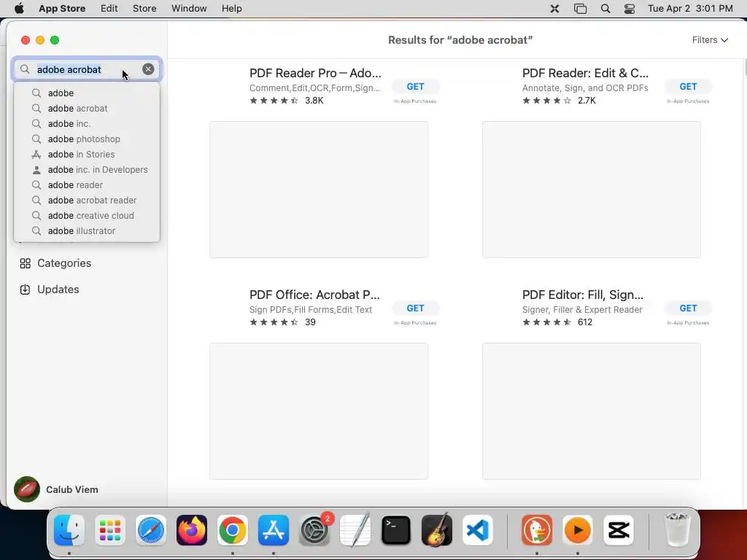Viewport: 747px width, 560px height.
Task: Open the PDF Reader Pro — Ado... title
Action: click(315, 73)
